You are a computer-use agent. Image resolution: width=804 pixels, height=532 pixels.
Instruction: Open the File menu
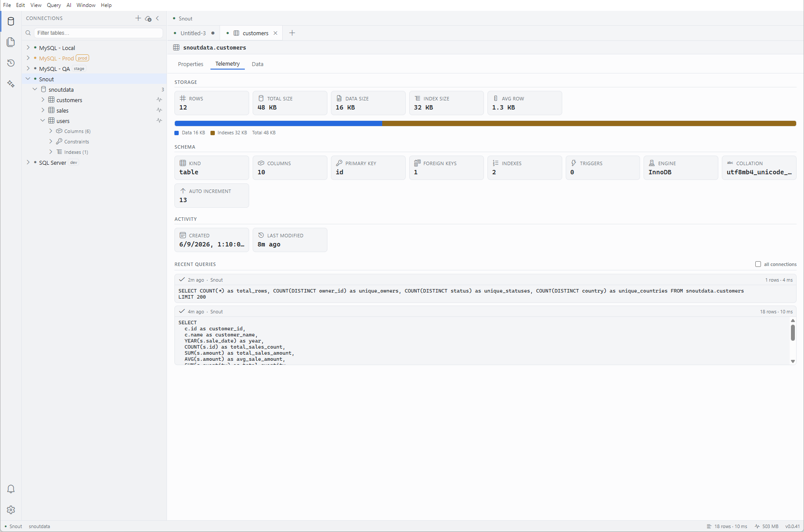pyautogui.click(x=7, y=5)
